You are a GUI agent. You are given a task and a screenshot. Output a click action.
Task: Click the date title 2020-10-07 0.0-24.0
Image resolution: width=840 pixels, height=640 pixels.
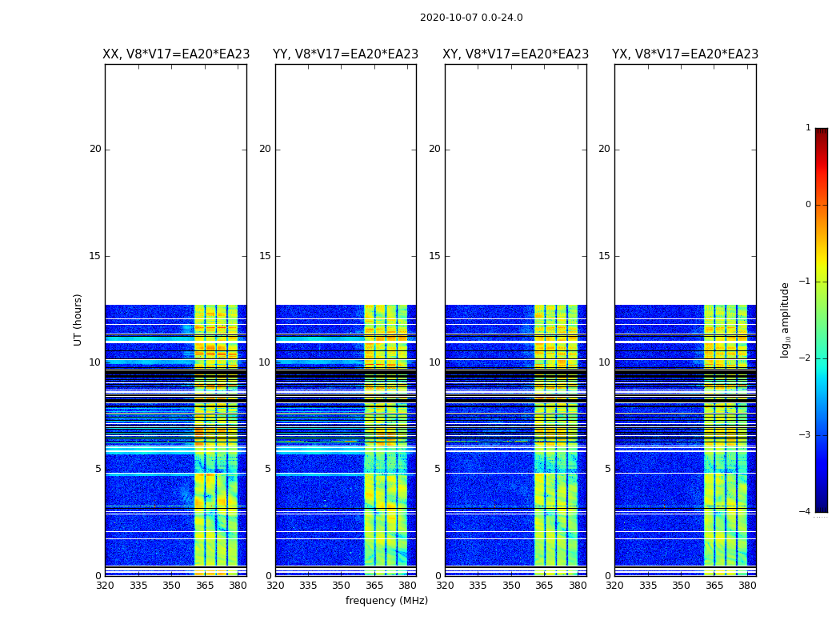click(471, 18)
